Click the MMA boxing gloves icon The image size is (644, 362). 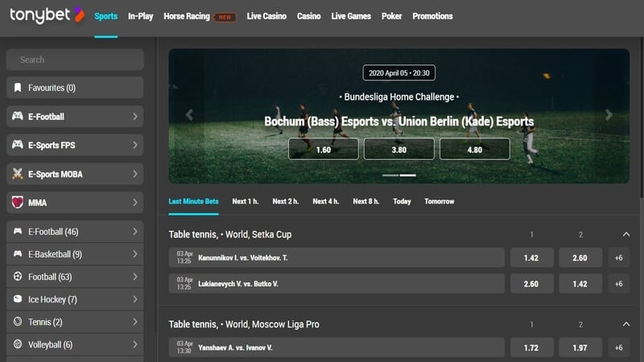coord(18,203)
